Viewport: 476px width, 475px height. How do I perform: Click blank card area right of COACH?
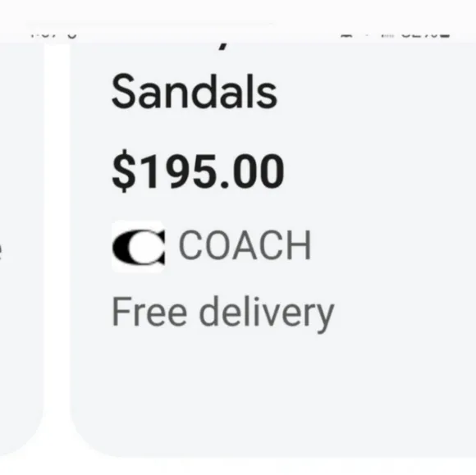coord(395,246)
